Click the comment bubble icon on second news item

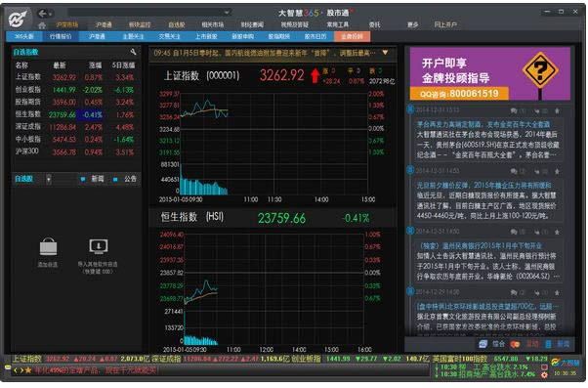[514, 171]
